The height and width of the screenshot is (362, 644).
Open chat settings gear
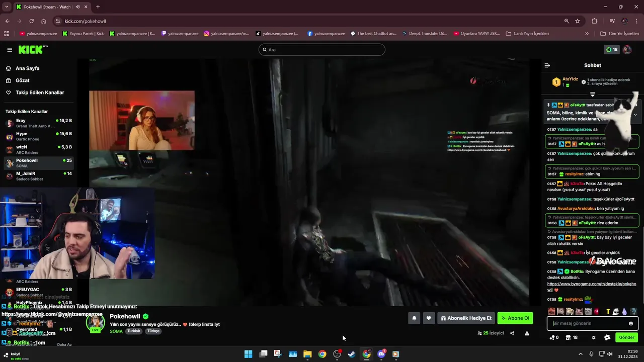coord(594,337)
